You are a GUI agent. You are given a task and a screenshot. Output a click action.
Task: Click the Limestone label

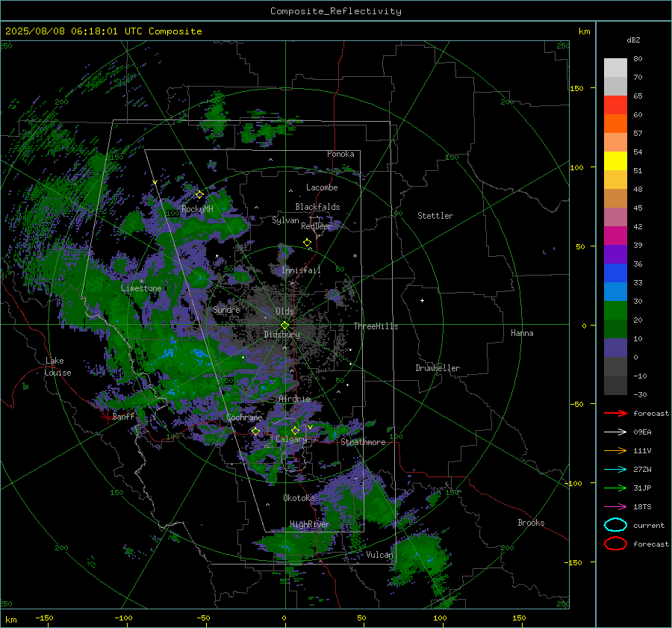click(141, 288)
